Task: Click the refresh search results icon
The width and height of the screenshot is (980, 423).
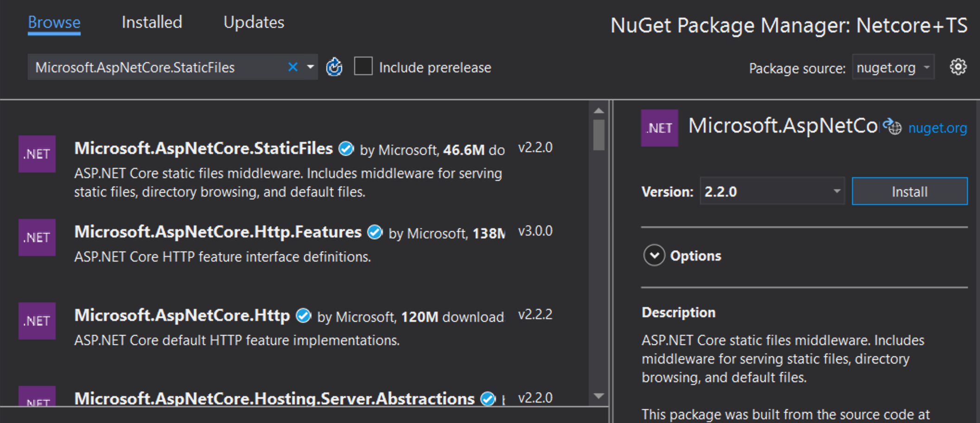Action: pyautogui.click(x=335, y=67)
